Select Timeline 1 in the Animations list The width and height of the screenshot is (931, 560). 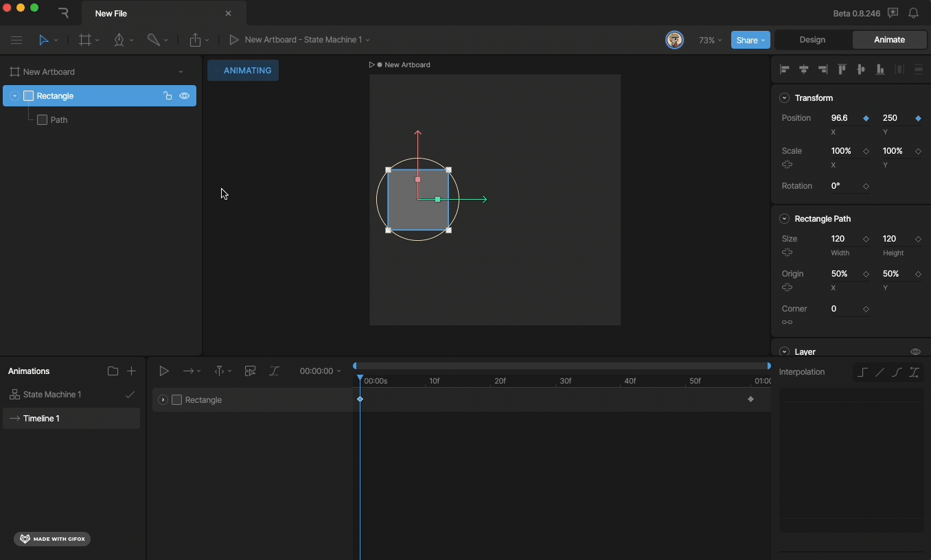tap(42, 419)
